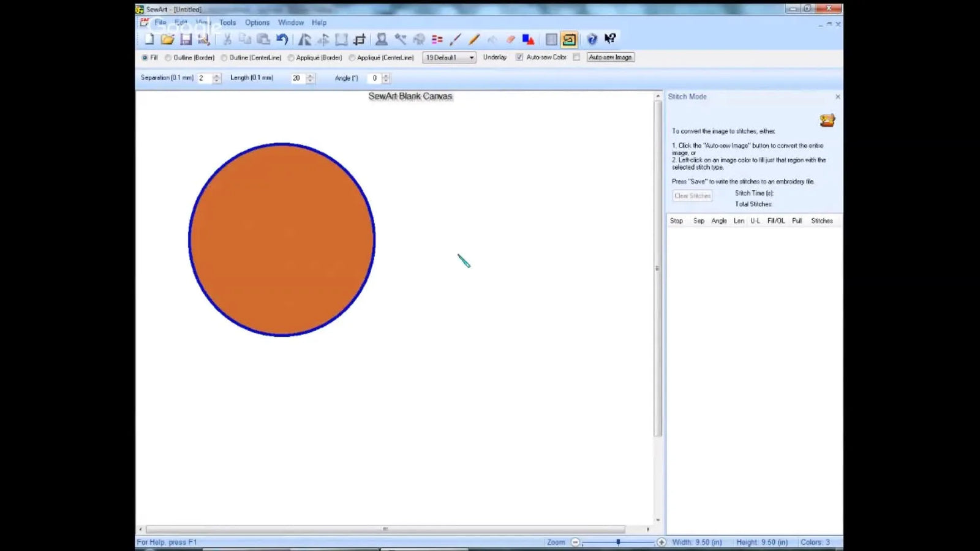Toggle the Underlay checkbox
Screen dimensions: 980x551
[519, 57]
